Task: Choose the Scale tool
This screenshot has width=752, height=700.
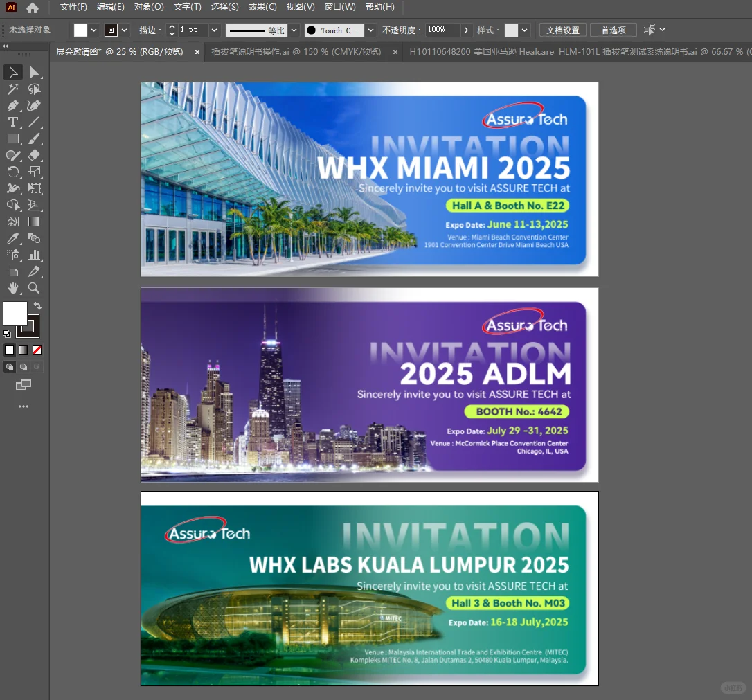Action: pos(33,172)
